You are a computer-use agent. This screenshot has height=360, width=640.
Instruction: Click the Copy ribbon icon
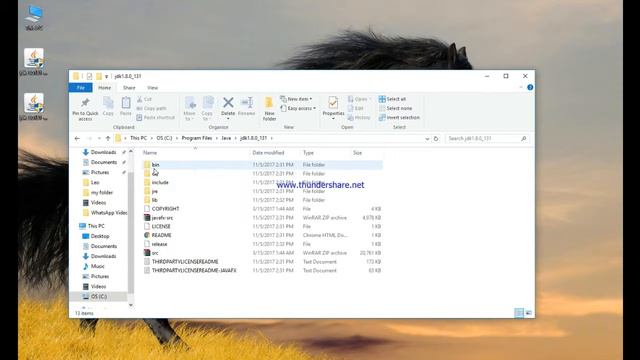[x=108, y=103]
